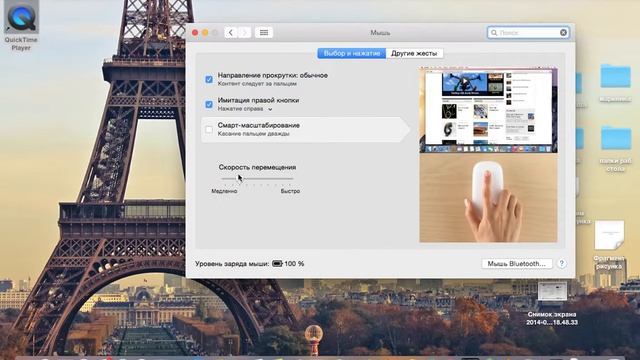Toggle Имитация правой кнопки checkbox
The height and width of the screenshot is (360, 640).
click(x=209, y=104)
